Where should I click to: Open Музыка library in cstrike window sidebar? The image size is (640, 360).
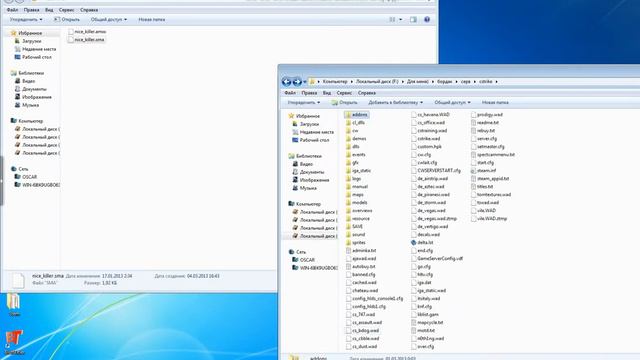click(304, 188)
